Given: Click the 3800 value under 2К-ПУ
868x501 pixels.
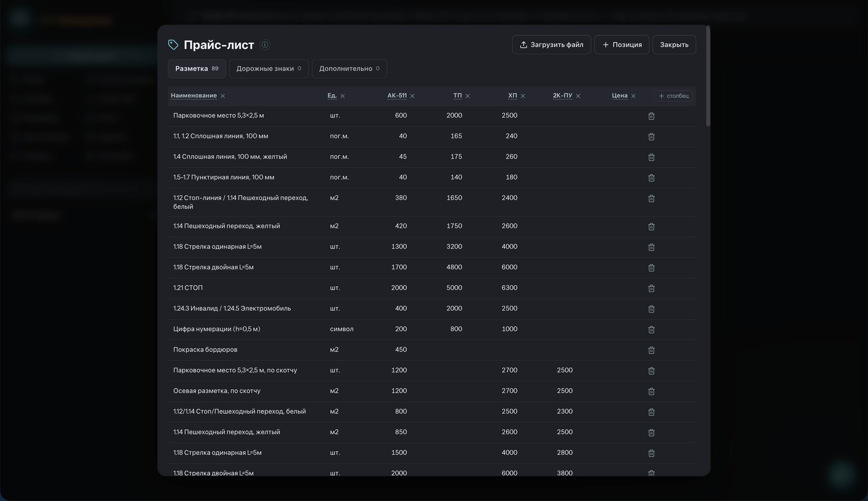Looking at the screenshot, I should [565, 473].
